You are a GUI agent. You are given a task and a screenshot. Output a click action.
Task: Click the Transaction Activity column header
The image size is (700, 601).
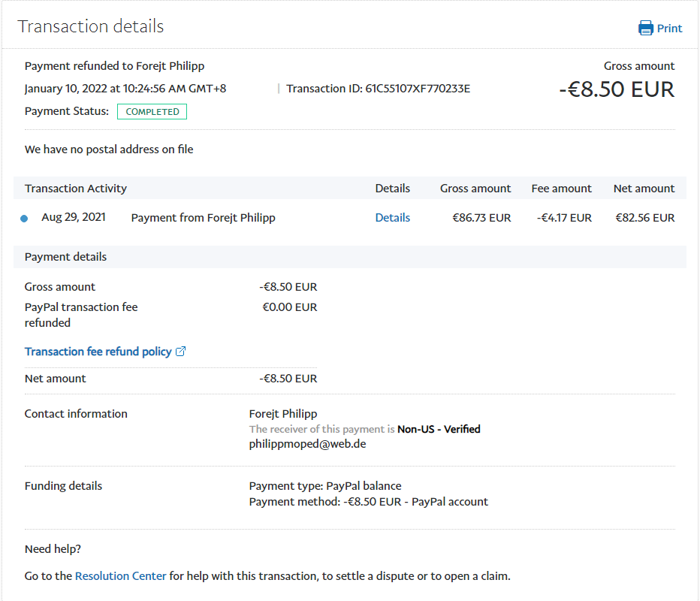point(76,189)
